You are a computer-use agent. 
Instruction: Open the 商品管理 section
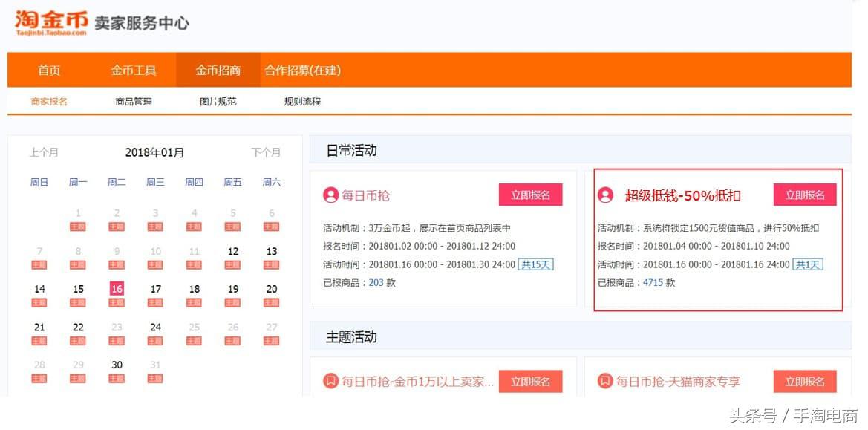point(133,101)
